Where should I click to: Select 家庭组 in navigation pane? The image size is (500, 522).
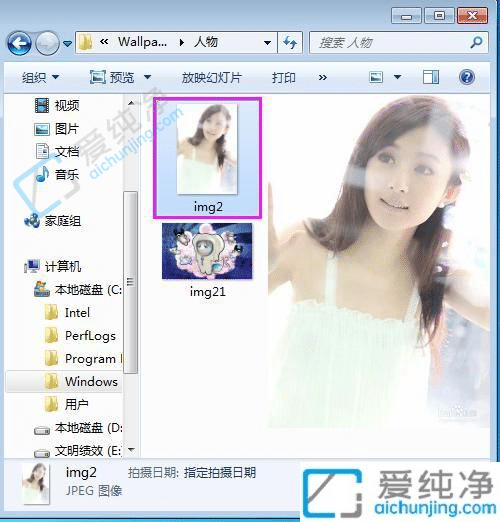[53, 221]
